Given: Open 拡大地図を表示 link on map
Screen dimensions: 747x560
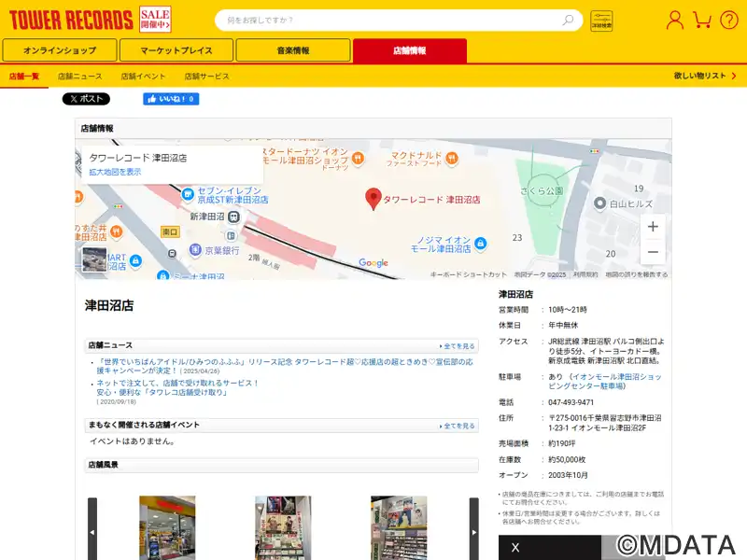Looking at the screenshot, I should tap(115, 172).
